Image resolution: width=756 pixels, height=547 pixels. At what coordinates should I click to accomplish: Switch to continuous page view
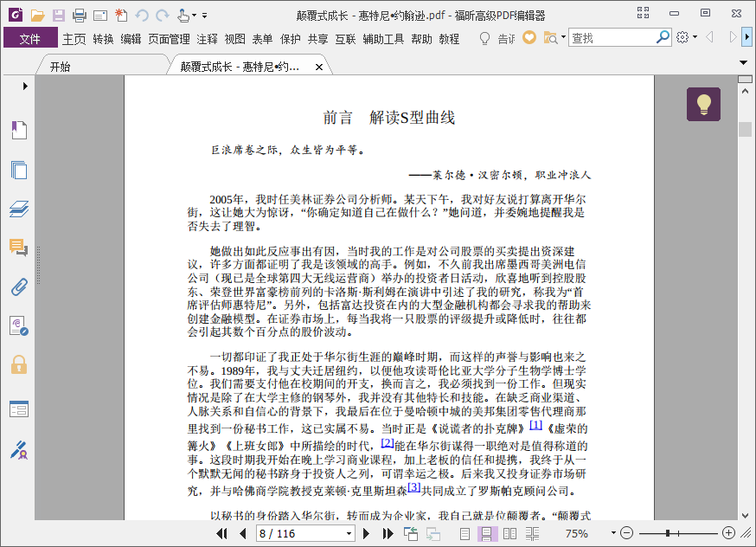pyautogui.click(x=487, y=533)
